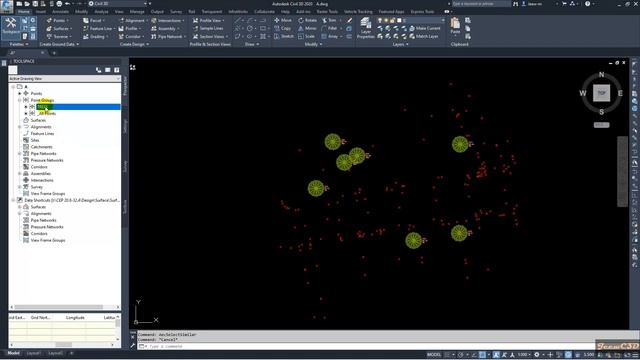
Task: Select Catchments in the Toolspace tree
Action: (x=41, y=147)
